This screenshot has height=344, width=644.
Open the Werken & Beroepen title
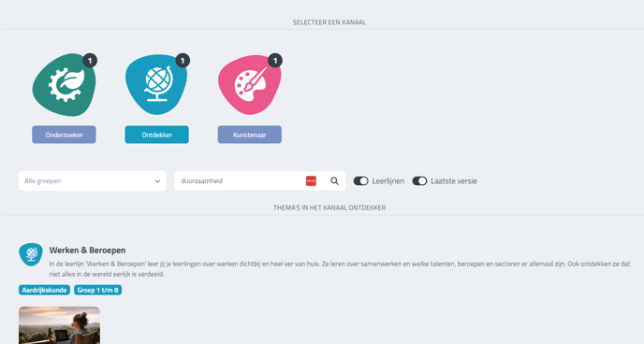(87, 251)
